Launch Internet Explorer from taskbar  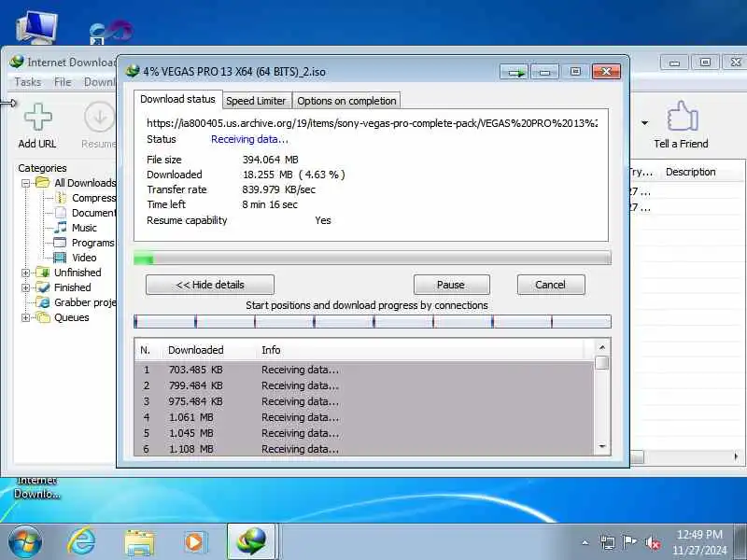point(81,541)
